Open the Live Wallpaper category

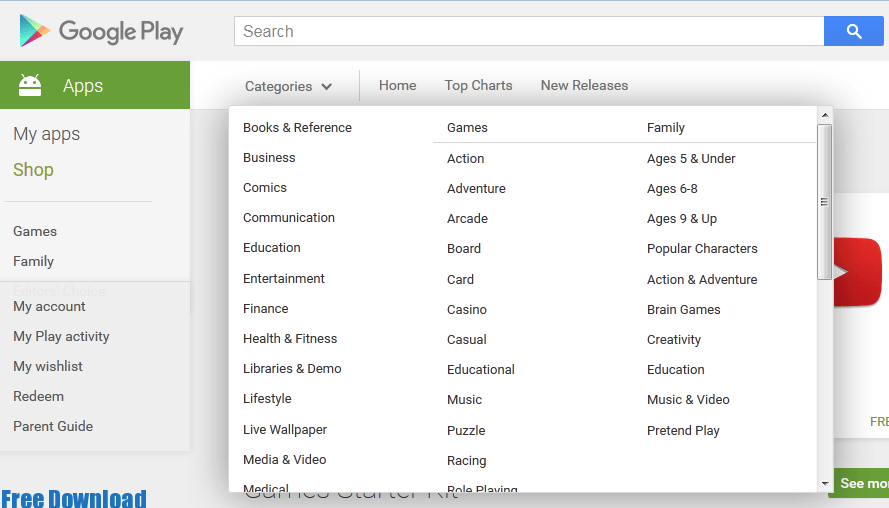click(285, 430)
